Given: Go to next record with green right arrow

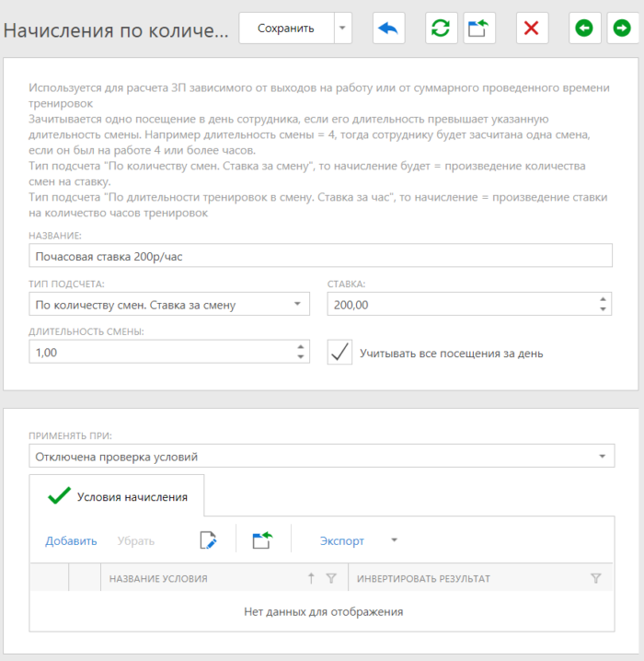Looking at the screenshot, I should coord(623,29).
